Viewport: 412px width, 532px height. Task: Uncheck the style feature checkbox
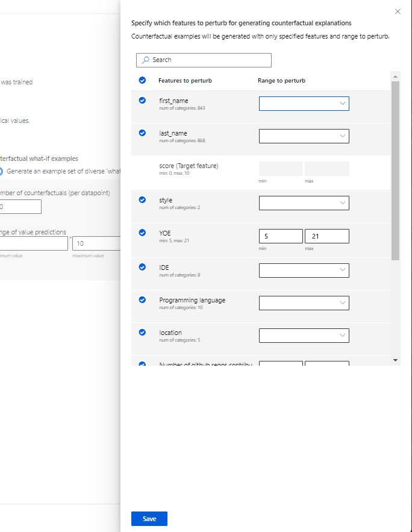pyautogui.click(x=142, y=200)
